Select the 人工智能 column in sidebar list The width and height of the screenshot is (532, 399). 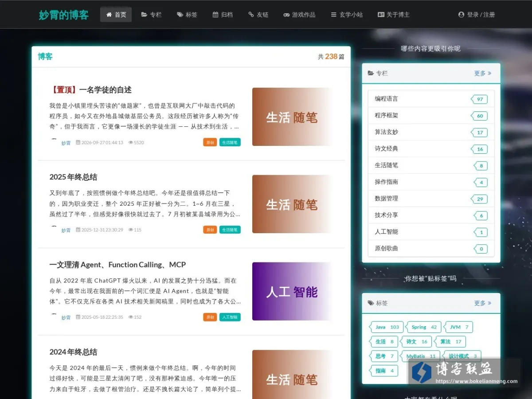pos(431,232)
